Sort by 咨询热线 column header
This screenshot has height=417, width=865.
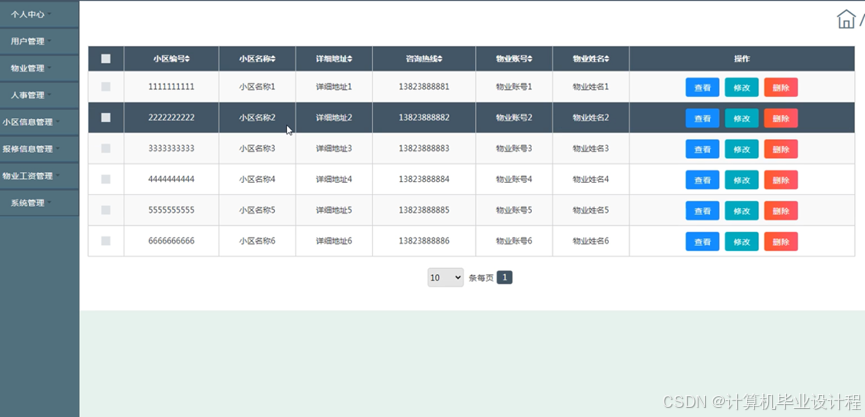[x=424, y=58]
